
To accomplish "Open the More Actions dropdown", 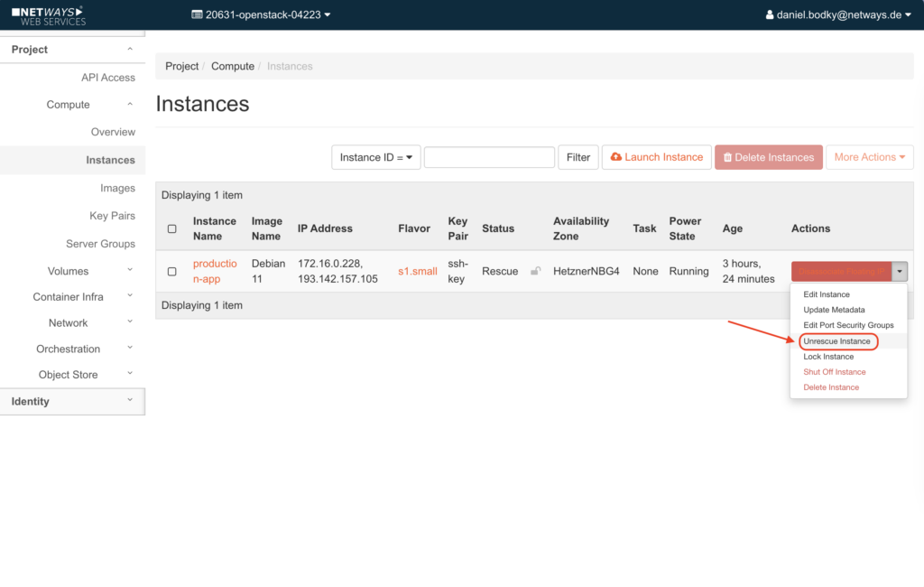I will pyautogui.click(x=869, y=157).
